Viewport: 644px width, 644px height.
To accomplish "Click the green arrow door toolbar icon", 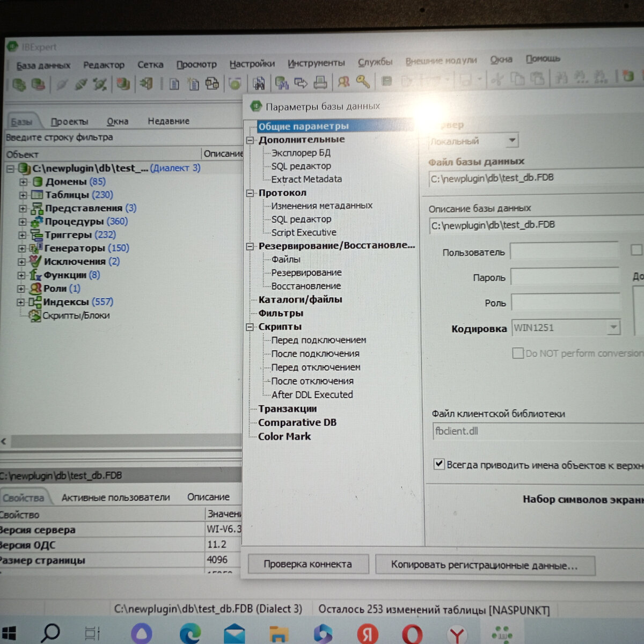I will [x=146, y=84].
